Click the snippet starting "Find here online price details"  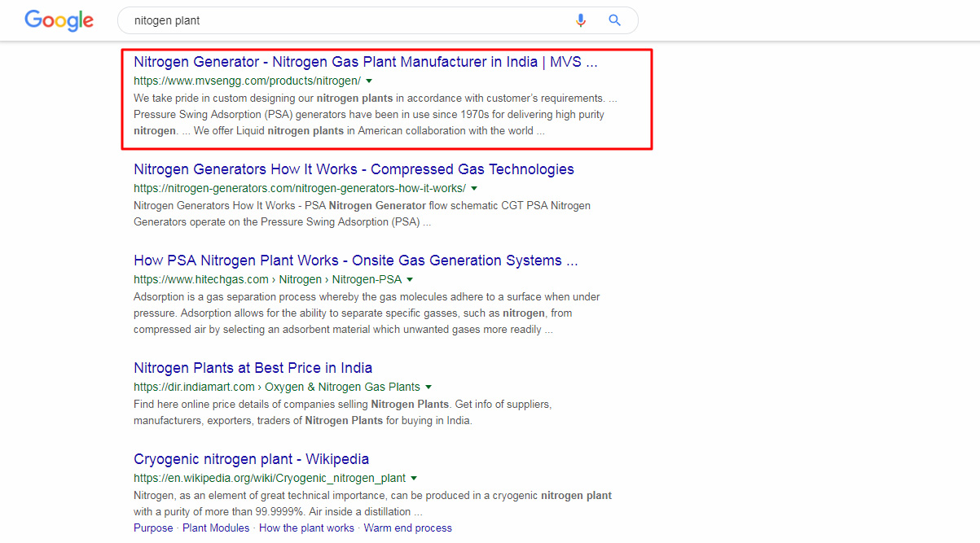(343, 413)
